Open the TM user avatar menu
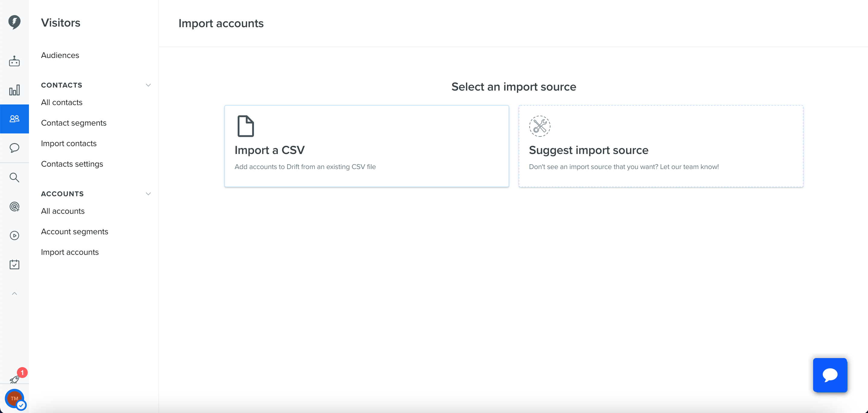 click(x=14, y=399)
